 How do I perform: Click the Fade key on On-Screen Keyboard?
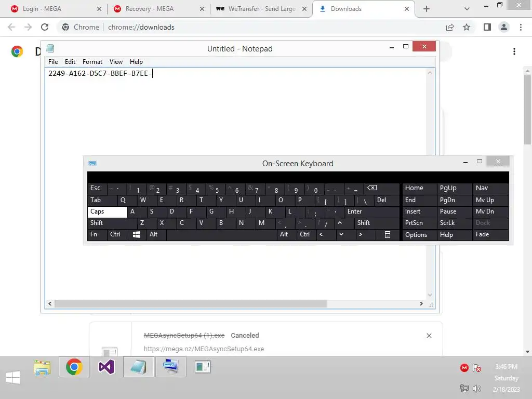coord(490,234)
